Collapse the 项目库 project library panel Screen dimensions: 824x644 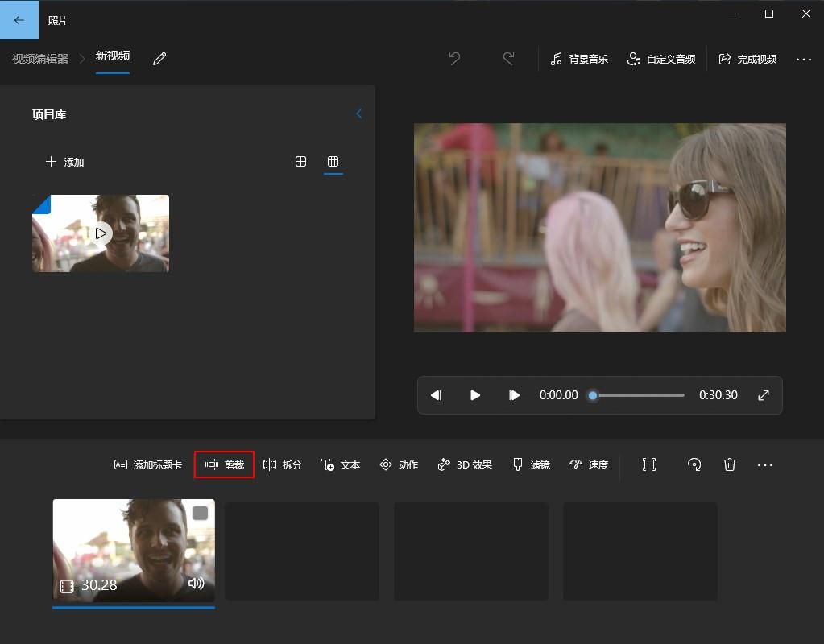tap(359, 114)
